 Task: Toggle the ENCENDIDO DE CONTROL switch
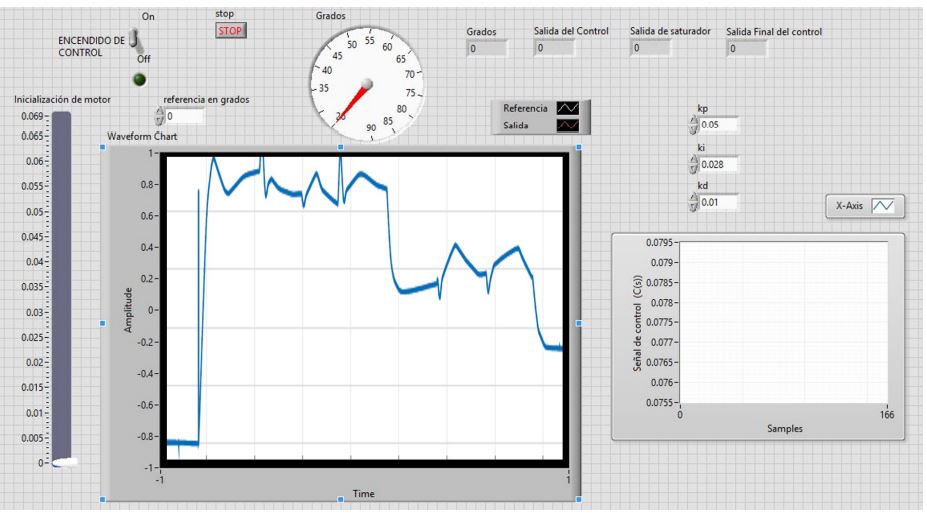coord(135,41)
